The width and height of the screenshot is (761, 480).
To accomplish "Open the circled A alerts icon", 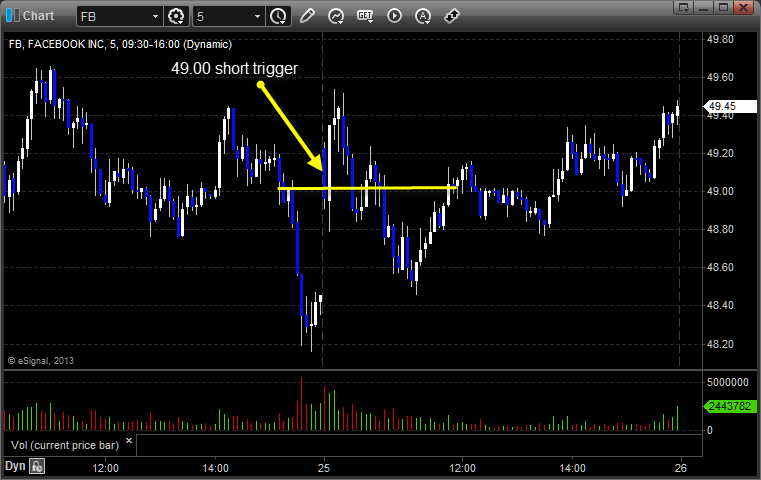I will click(x=423, y=16).
